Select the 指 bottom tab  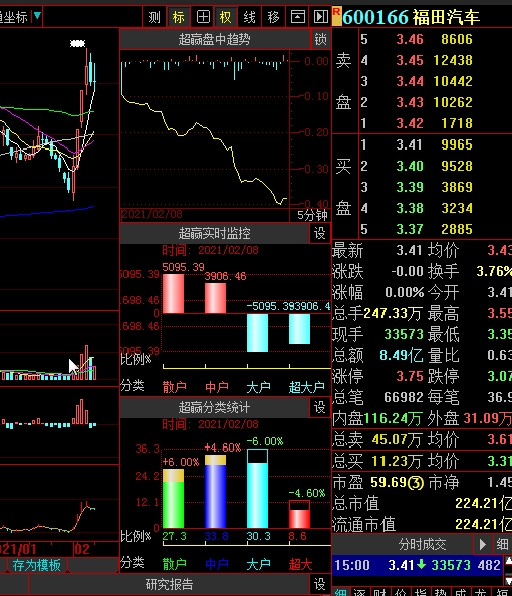point(420,592)
